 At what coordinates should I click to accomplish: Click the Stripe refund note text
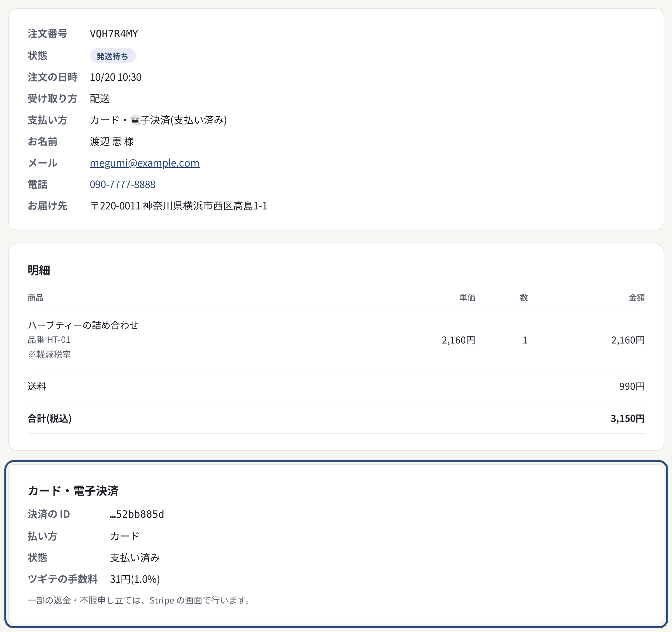pyautogui.click(x=139, y=601)
